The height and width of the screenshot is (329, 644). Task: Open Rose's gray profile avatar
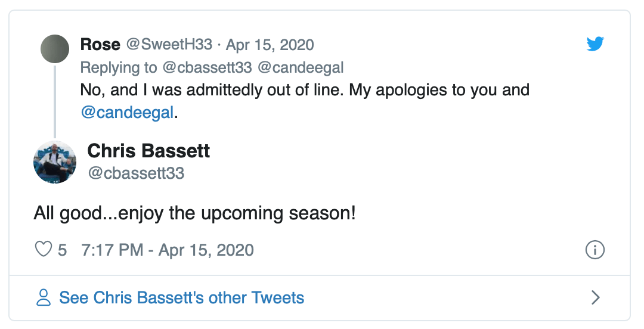point(55,49)
